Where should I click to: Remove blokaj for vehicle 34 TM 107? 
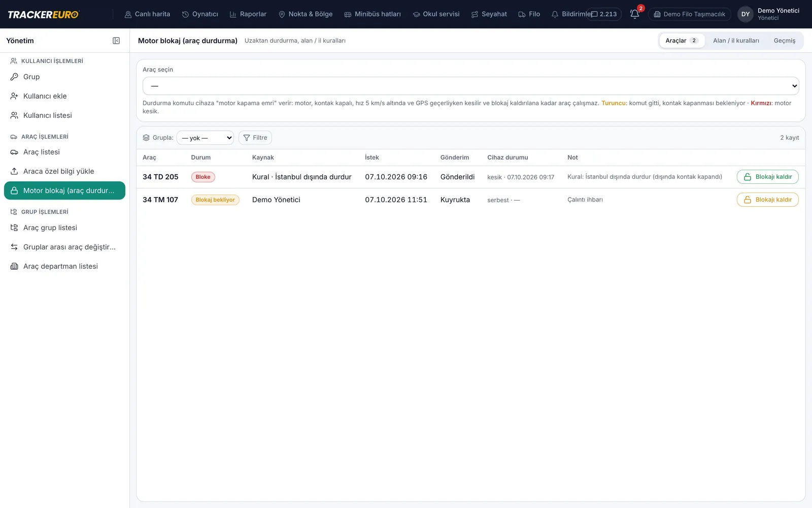(x=768, y=200)
